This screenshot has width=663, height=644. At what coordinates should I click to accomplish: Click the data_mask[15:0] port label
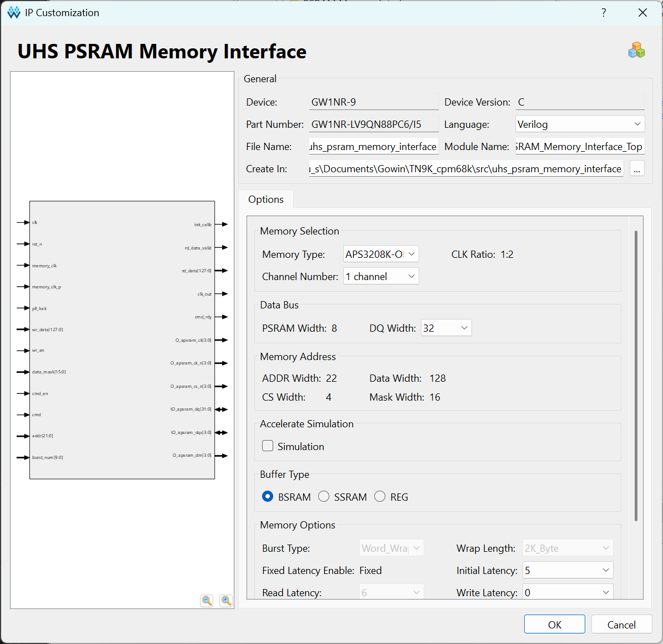[x=49, y=372]
